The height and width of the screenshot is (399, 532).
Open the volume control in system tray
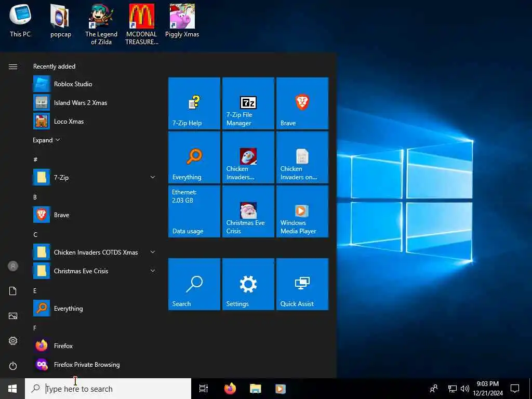click(465, 389)
